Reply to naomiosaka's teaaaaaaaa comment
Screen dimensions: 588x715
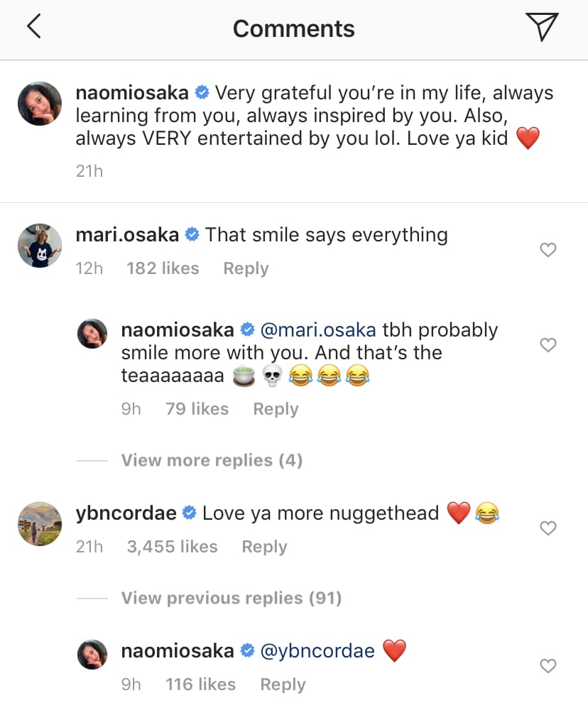276,409
